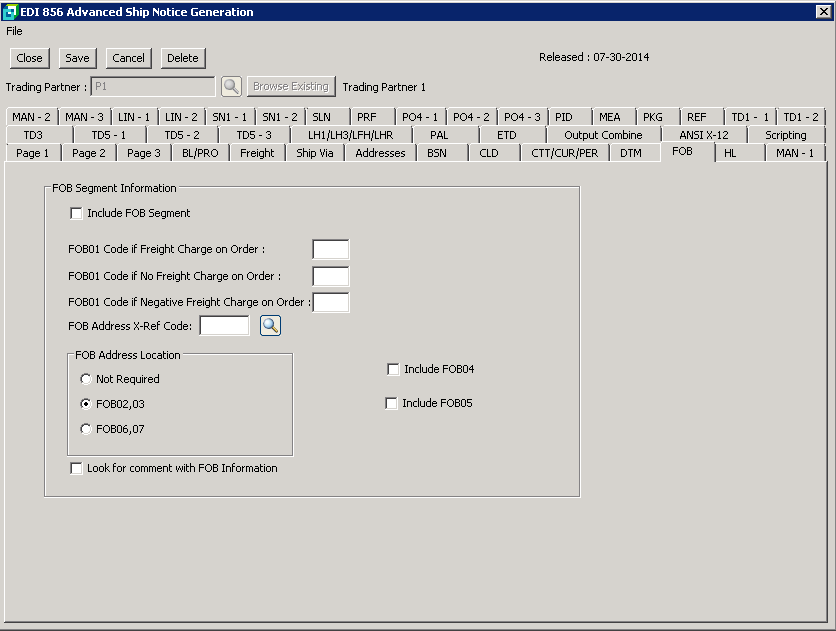The image size is (836, 631).
Task: Click the application icon in title bar
Action: [x=11, y=12]
